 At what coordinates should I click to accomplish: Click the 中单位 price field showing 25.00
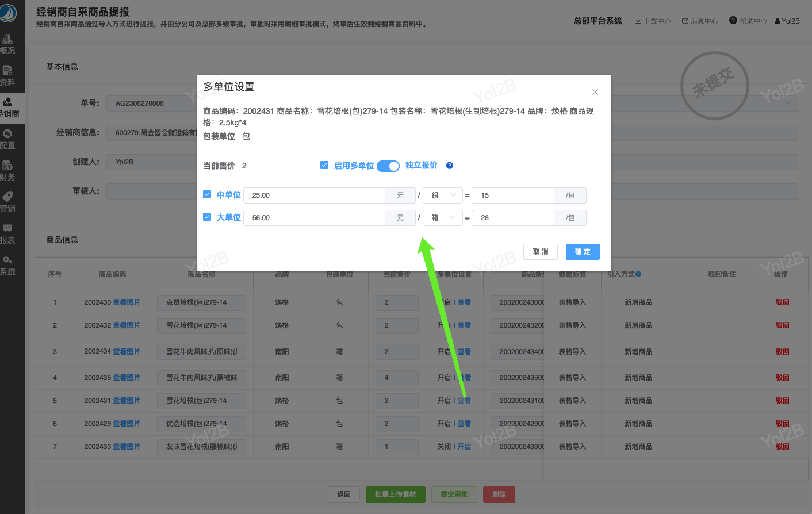pyautogui.click(x=314, y=195)
